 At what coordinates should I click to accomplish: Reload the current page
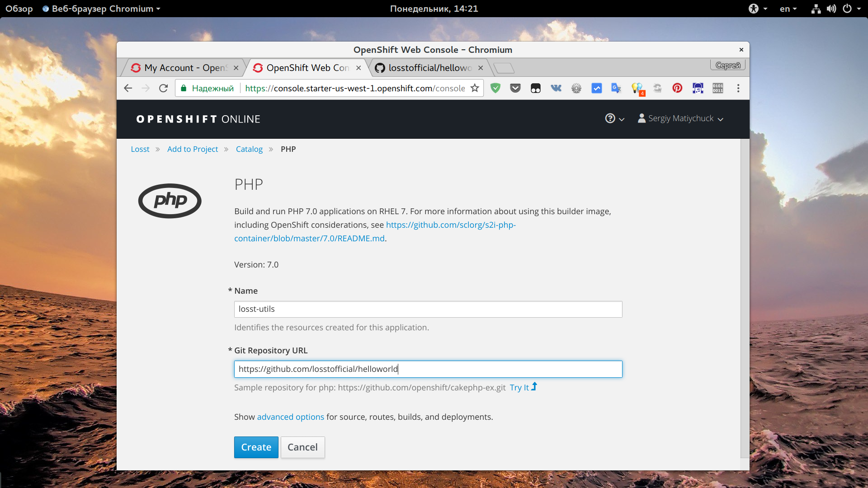pos(164,88)
